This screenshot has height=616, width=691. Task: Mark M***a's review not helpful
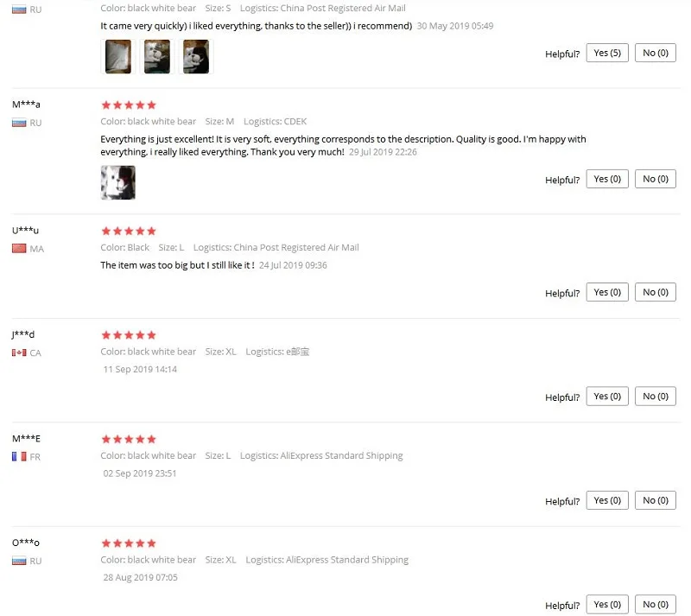(655, 179)
